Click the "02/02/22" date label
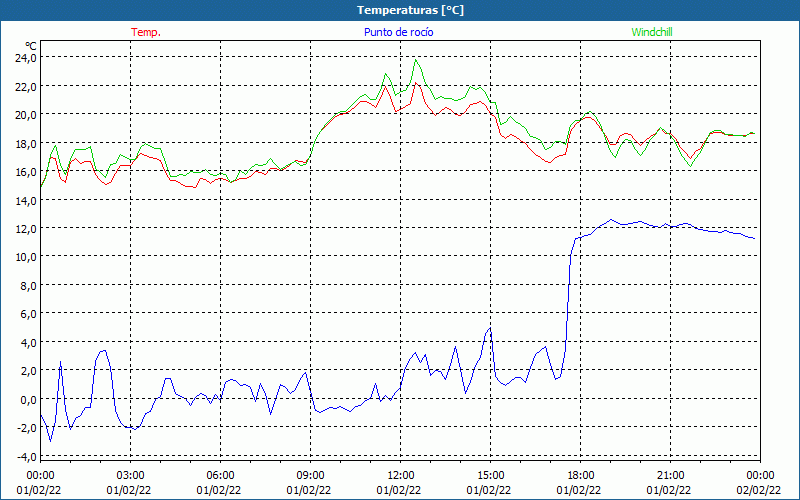The width and height of the screenshot is (800, 500). [x=759, y=490]
